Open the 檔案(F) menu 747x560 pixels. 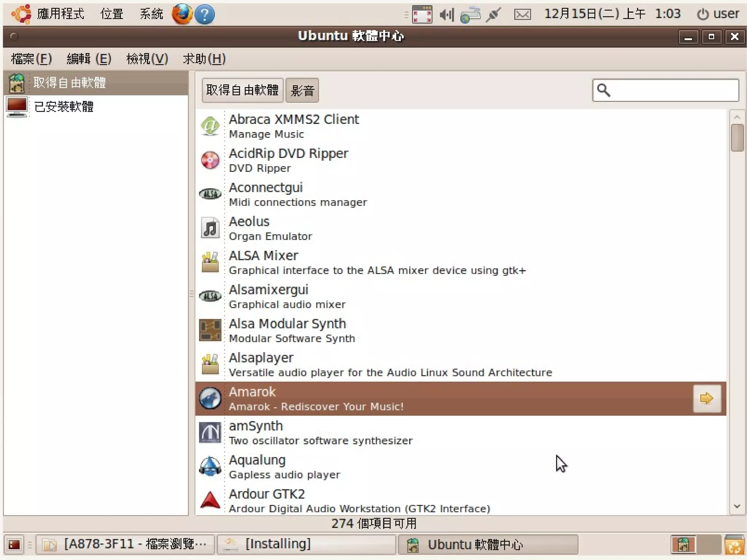tap(31, 59)
